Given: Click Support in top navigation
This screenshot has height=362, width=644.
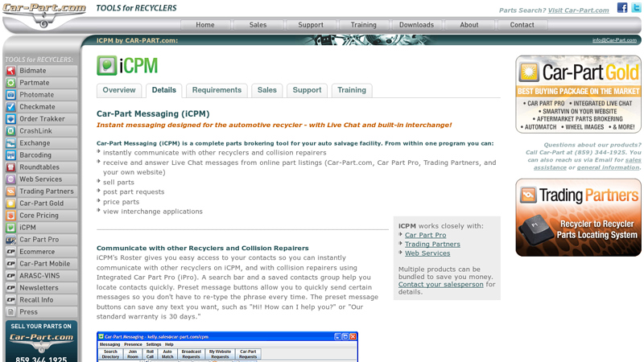Looking at the screenshot, I should pos(311,25).
